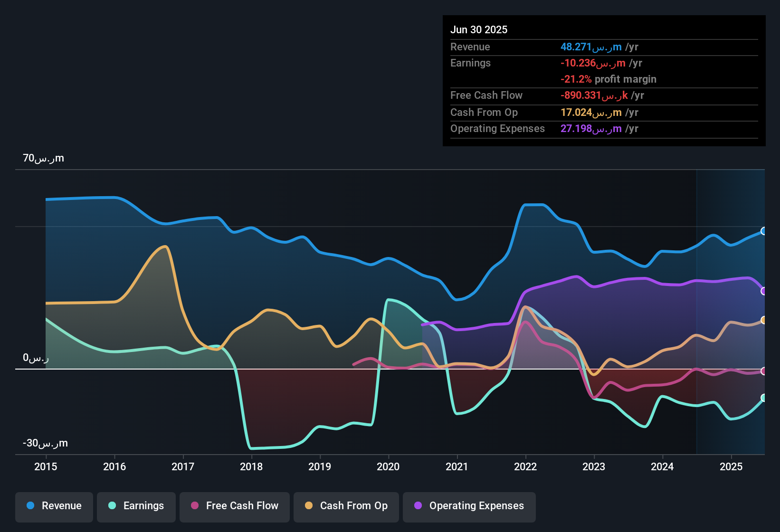Click the blue Revenue legend dot
This screenshot has width=780, height=532.
pos(30,506)
